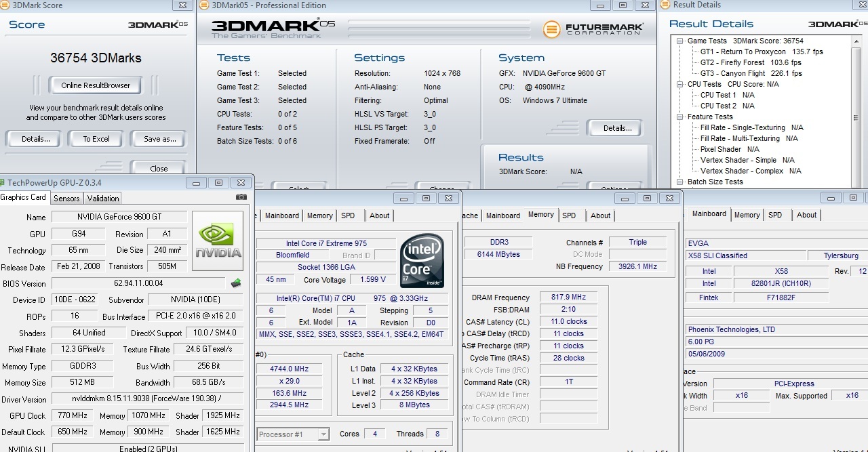Switch to GPU-Z Sensors tab
Image resolution: width=868 pixels, height=452 pixels.
[x=66, y=198]
